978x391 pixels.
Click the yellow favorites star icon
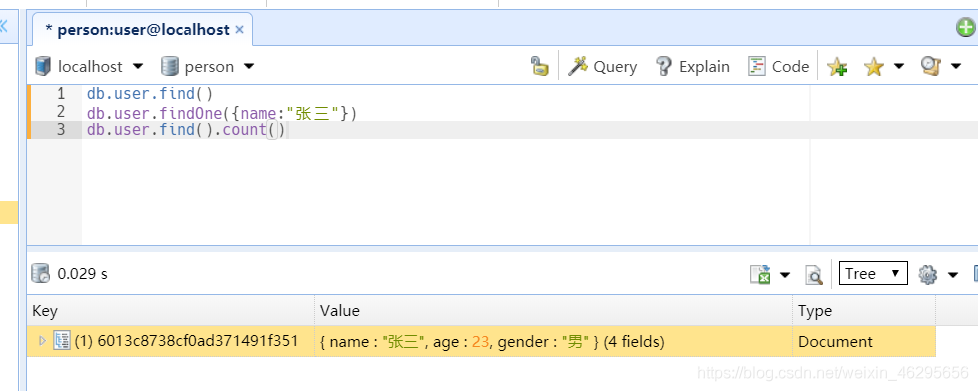click(874, 67)
